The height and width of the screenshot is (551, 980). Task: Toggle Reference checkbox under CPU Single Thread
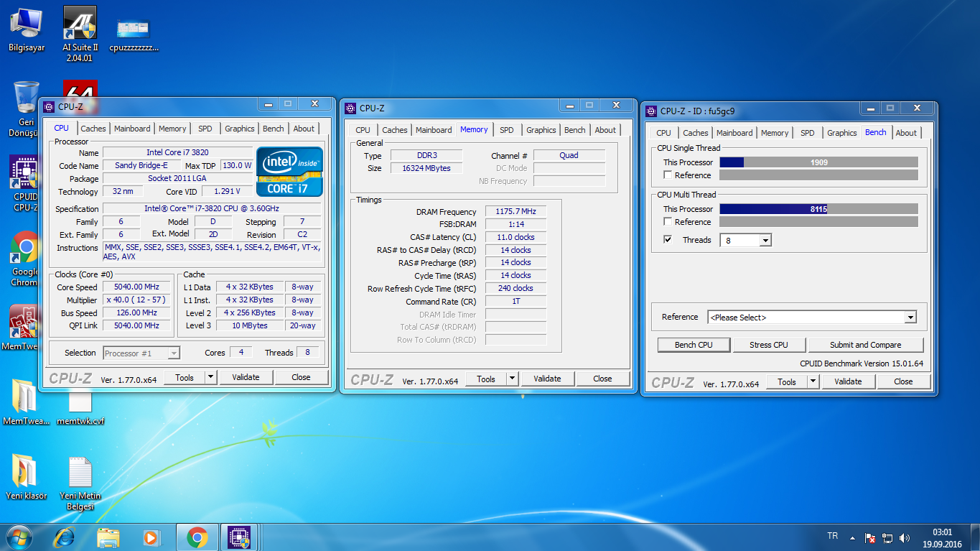pos(668,175)
